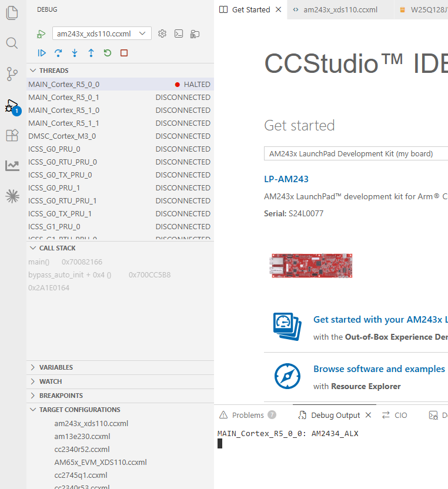This screenshot has height=489, width=448.
Task: Stop the debug session
Action: 124,53
